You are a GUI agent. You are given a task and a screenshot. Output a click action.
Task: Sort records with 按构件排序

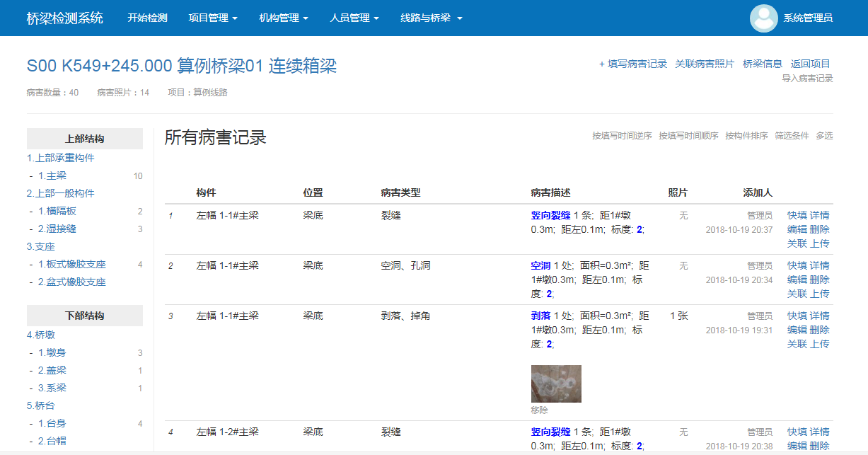click(746, 136)
